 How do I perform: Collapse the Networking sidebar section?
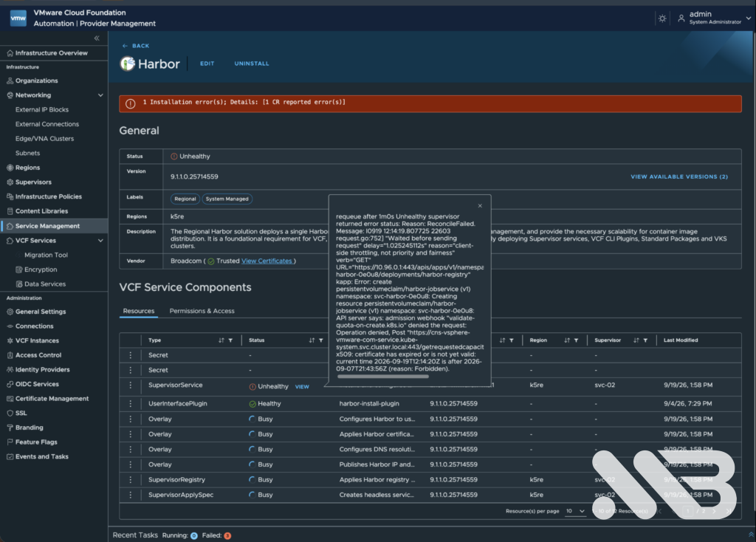[100, 95]
